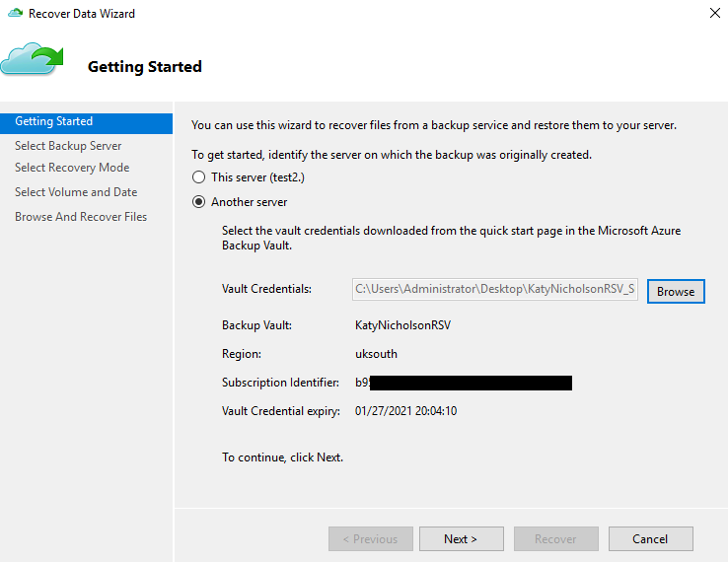The height and width of the screenshot is (562, 728).
Task: Select the Getting Started wizard step
Action: 54,122
